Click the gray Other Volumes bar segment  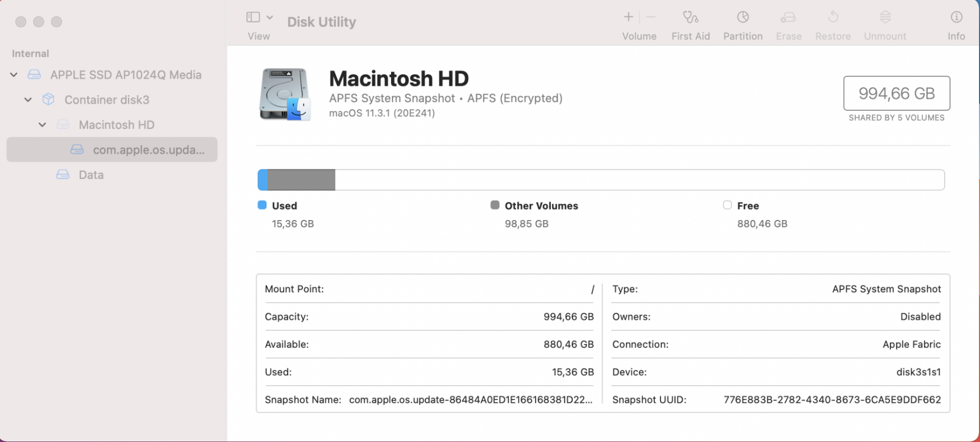point(301,180)
